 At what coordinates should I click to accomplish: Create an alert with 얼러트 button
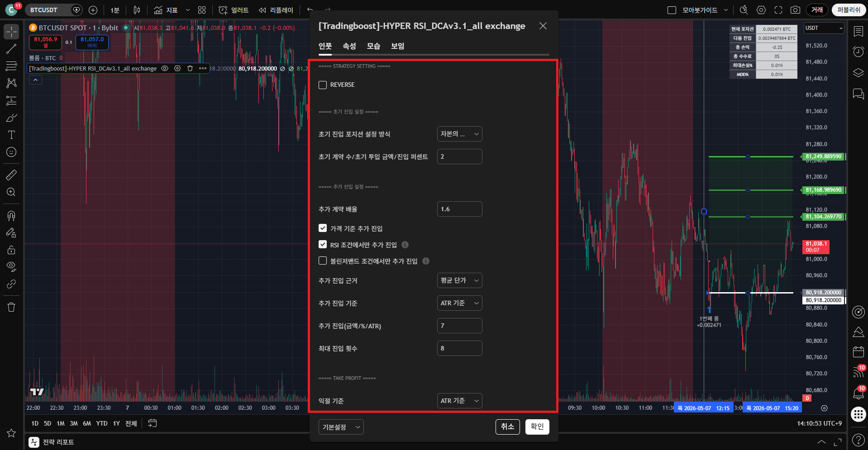coord(234,10)
